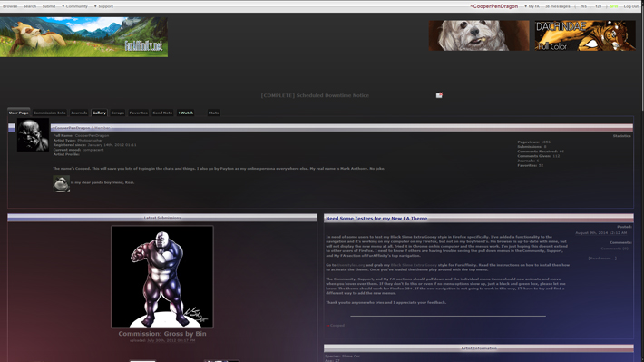
Task: Click the 'August 9th, 2014 12:12 AM' posted date
Action: [x=600, y=232]
